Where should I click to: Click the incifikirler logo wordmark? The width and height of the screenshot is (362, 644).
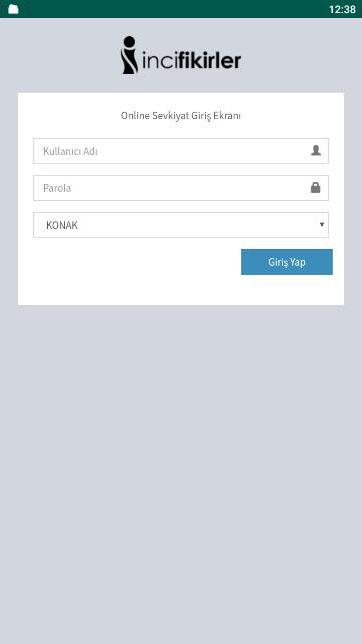click(x=181, y=55)
